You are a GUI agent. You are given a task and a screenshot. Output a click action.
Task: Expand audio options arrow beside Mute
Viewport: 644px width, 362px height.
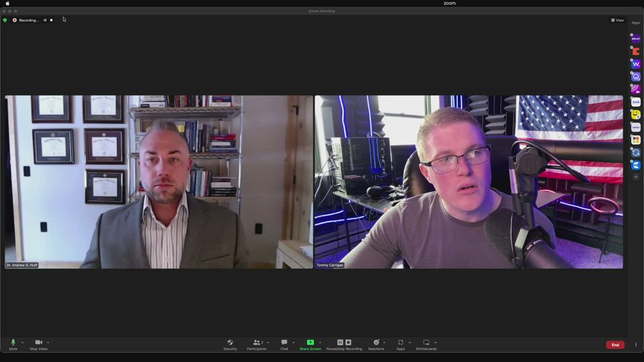pyautogui.click(x=22, y=343)
